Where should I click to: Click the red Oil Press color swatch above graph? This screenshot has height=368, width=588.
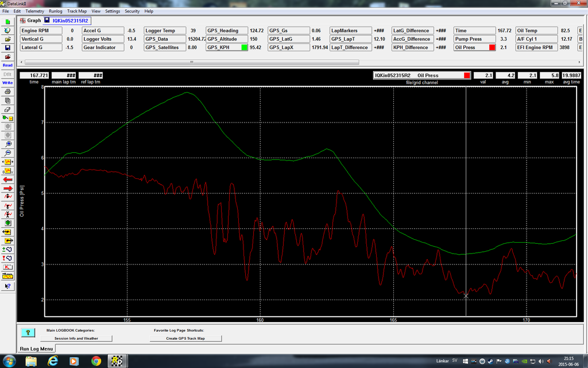[466, 75]
